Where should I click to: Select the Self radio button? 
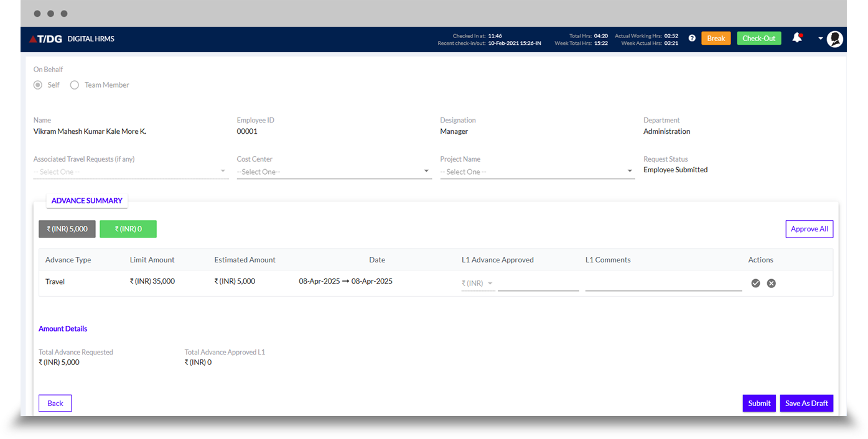(38, 85)
